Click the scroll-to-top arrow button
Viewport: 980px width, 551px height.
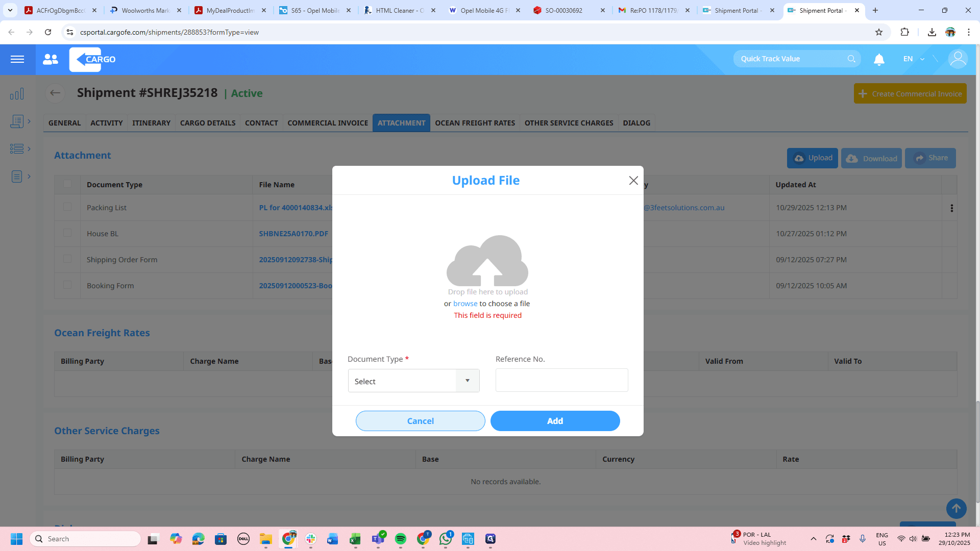(956, 509)
